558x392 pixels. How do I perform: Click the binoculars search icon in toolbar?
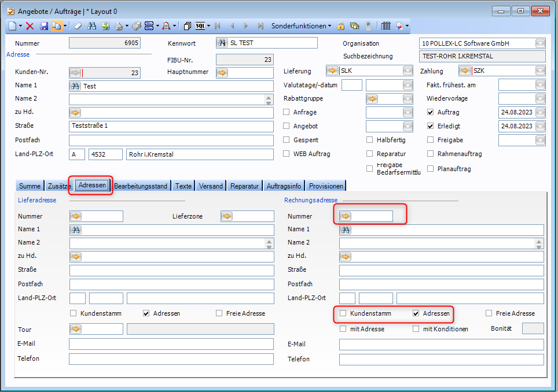coord(92,26)
